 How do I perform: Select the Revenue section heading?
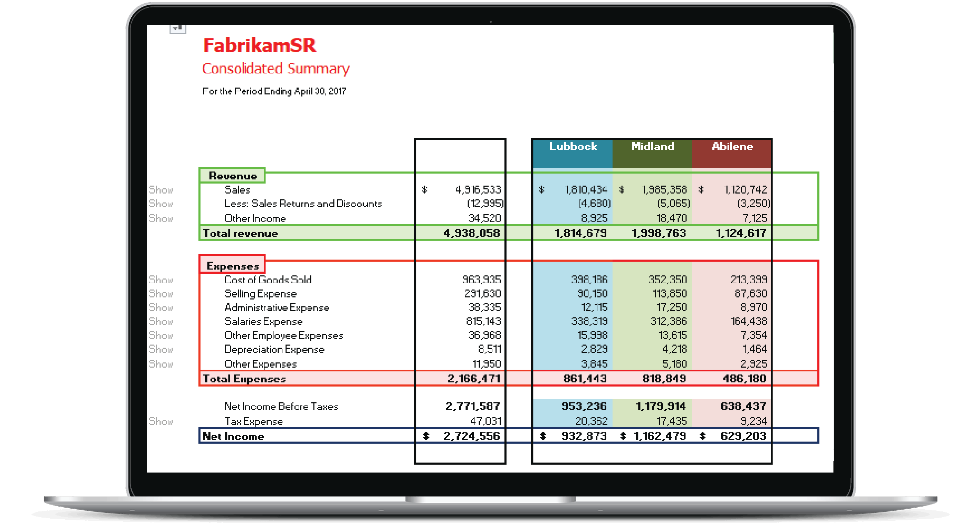232,176
